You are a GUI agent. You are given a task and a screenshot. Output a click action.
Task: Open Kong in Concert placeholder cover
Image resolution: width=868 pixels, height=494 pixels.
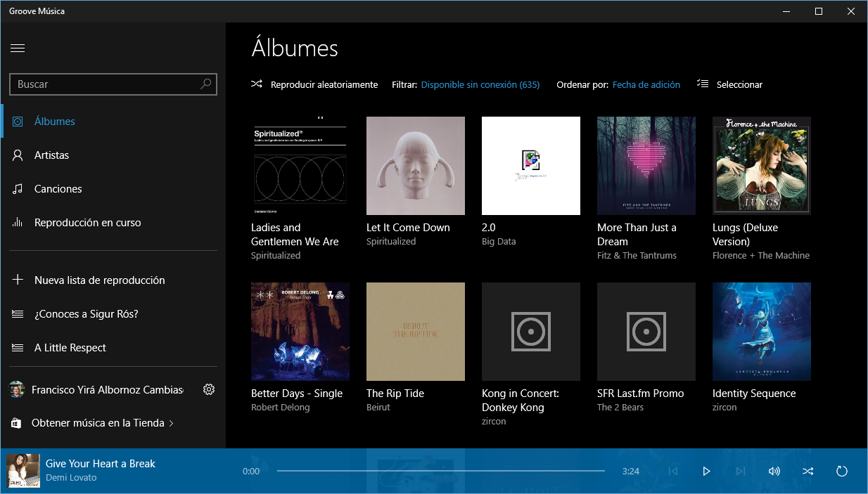click(x=531, y=332)
